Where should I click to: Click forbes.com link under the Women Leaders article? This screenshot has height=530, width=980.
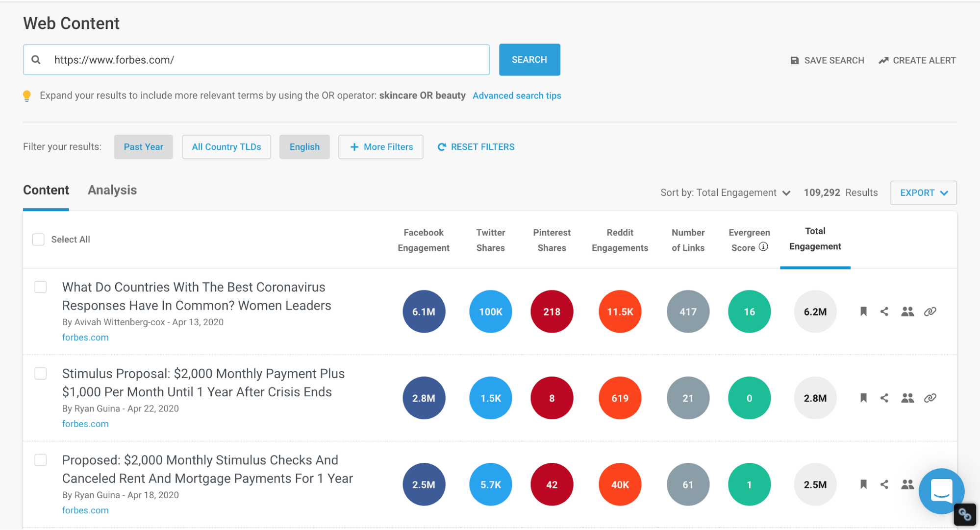[85, 337]
